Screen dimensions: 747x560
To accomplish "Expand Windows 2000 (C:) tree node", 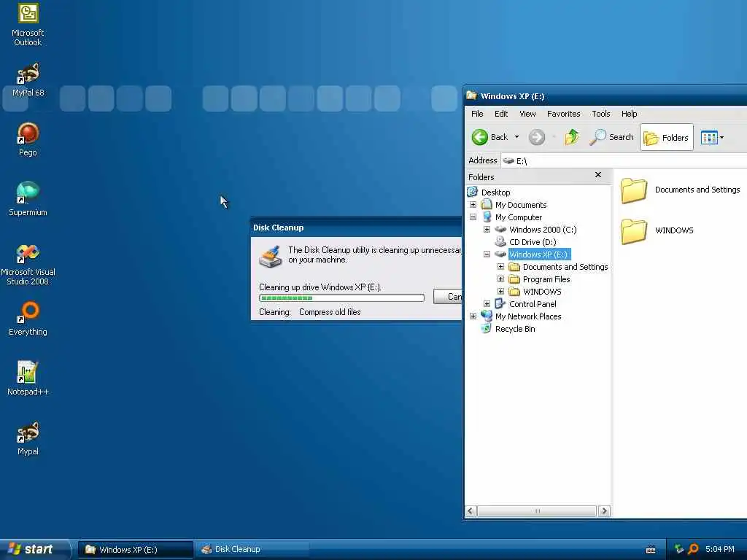I will [487, 230].
